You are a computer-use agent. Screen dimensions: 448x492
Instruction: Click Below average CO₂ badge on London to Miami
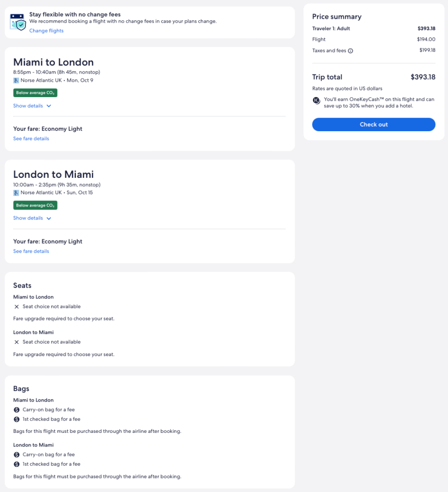[x=35, y=206]
